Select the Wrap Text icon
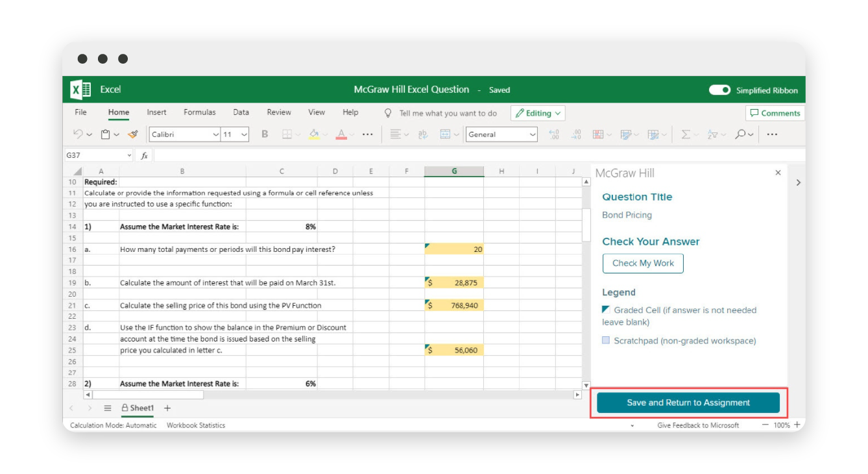This screenshot has height=474, width=868. (422, 134)
